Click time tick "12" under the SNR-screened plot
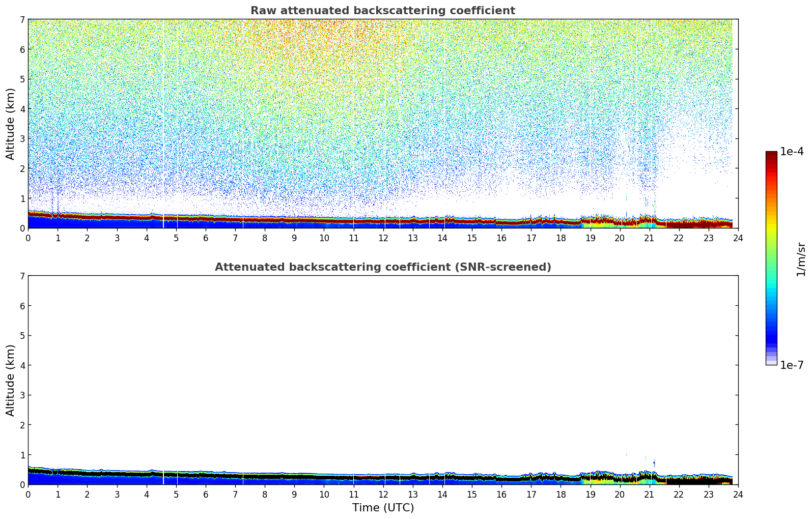The width and height of the screenshot is (812, 519). coord(383,495)
